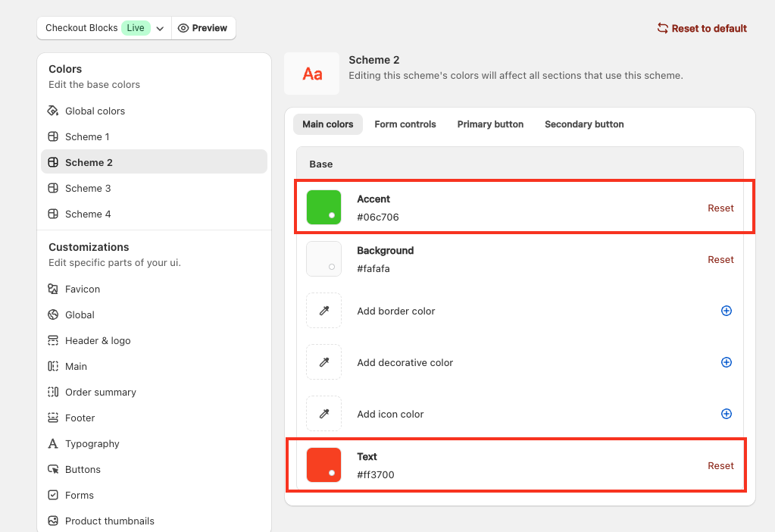Open the red Text color swatch
This screenshot has width=775, height=532.
[323, 465]
